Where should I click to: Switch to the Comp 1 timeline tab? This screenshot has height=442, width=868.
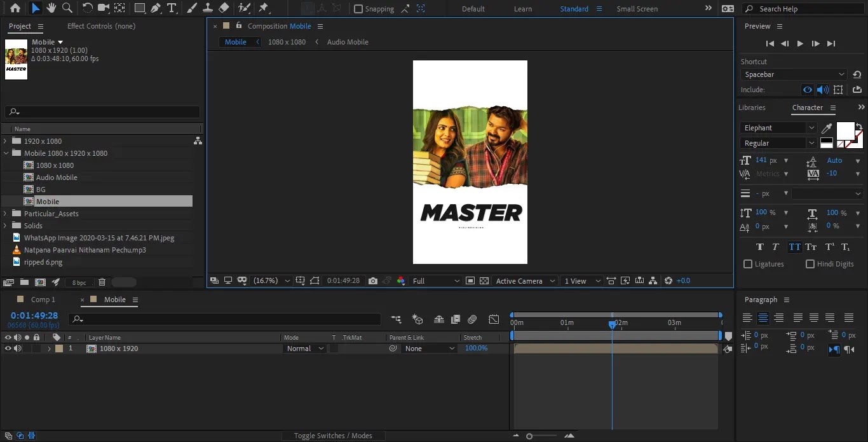pyautogui.click(x=43, y=300)
